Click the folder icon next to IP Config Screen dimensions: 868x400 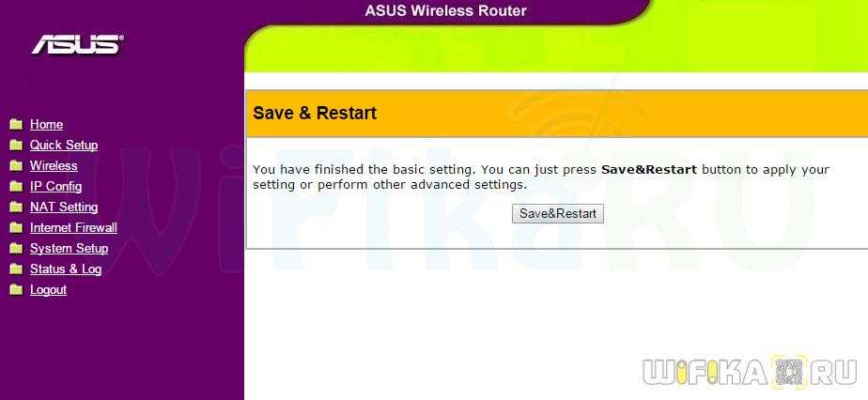click(x=16, y=187)
